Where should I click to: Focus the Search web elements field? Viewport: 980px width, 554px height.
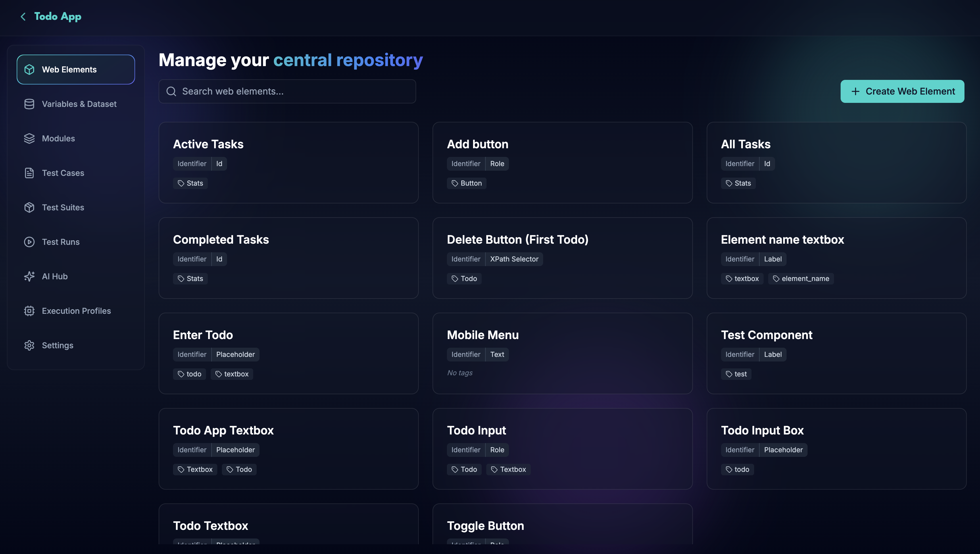[287, 91]
